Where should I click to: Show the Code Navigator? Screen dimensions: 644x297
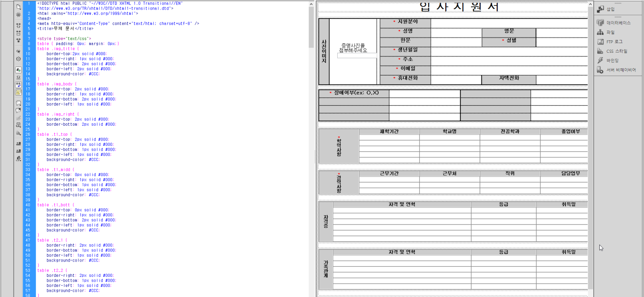pos(19,15)
